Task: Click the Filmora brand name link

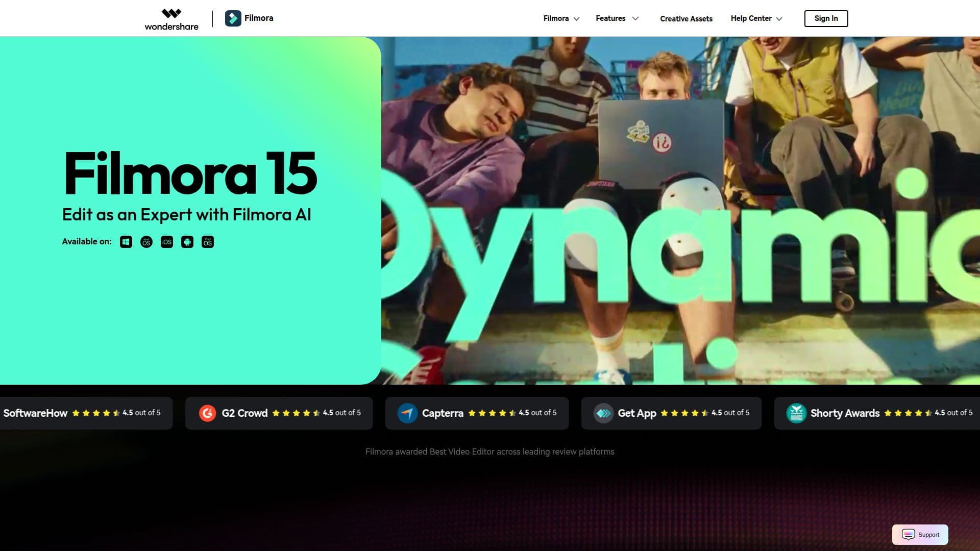Action: [x=259, y=18]
